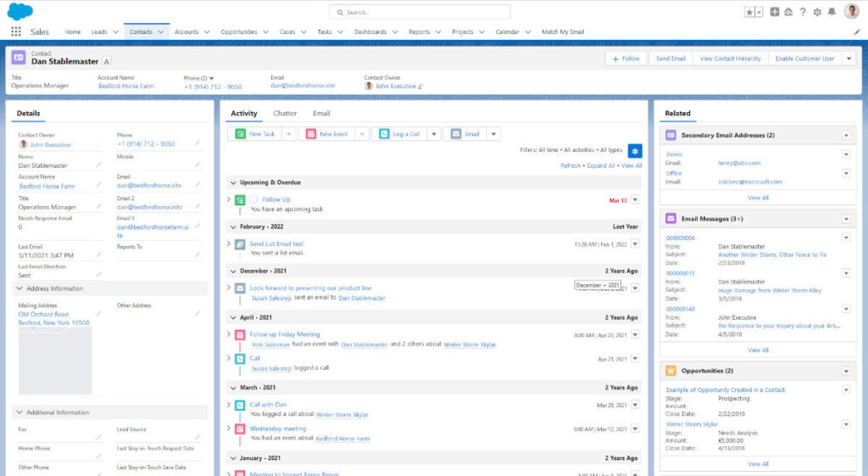Image resolution: width=868 pixels, height=476 pixels.
Task: Collapse the Address Information section
Action: 19,288
